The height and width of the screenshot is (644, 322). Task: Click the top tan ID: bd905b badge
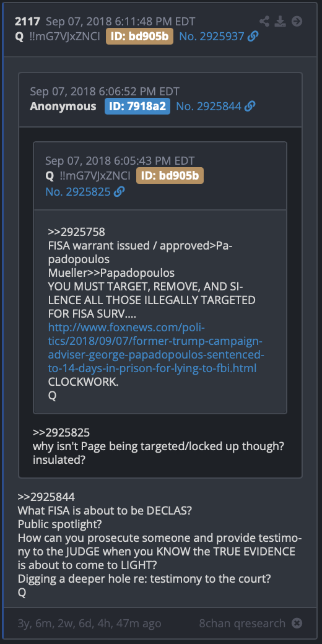click(x=140, y=37)
